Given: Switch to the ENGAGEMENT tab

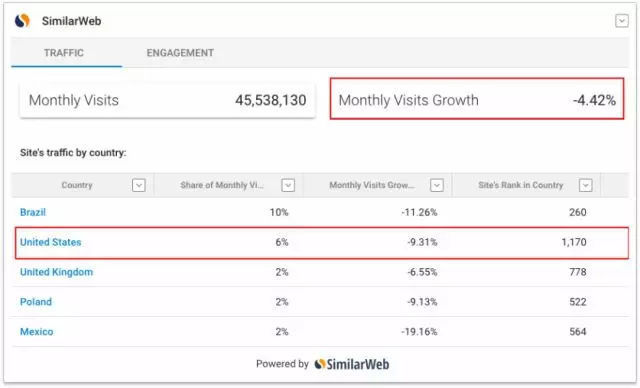Looking at the screenshot, I should pos(180,53).
